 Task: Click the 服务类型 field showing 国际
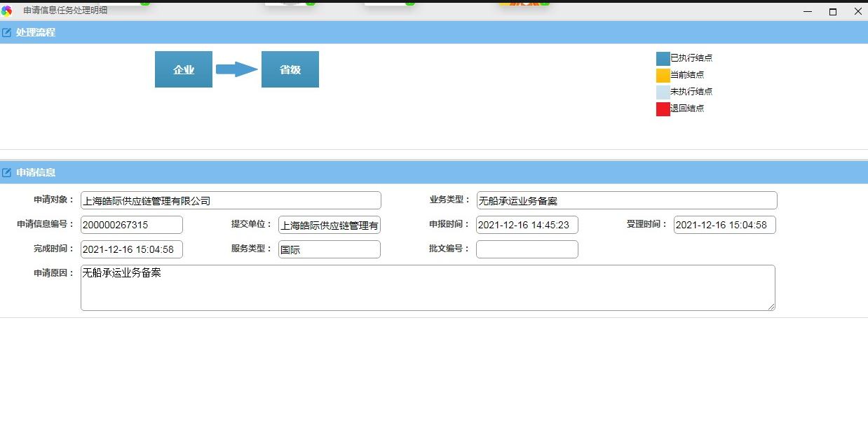click(x=329, y=249)
